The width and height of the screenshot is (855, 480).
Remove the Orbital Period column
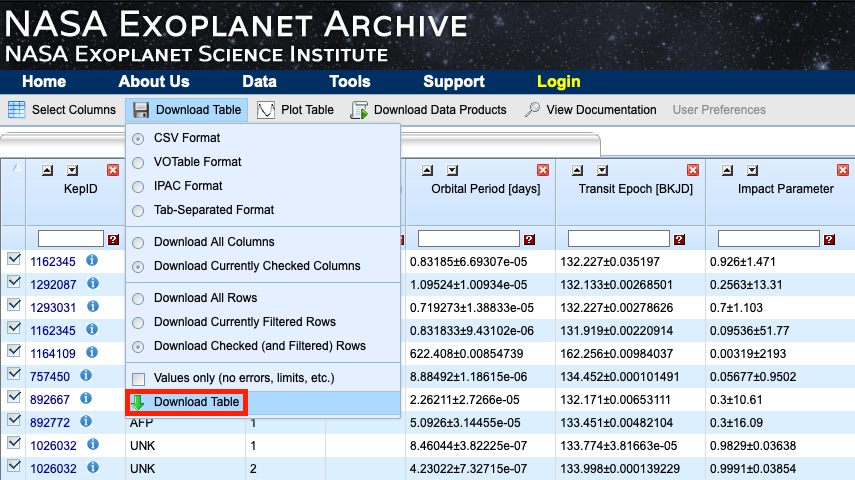(x=543, y=170)
